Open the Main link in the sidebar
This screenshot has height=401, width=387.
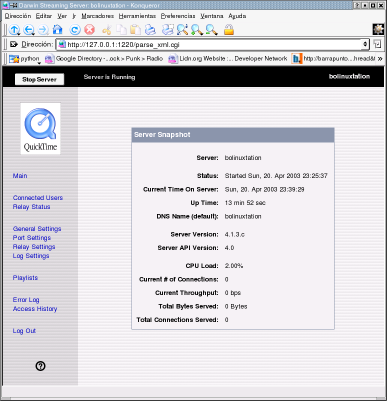20,176
